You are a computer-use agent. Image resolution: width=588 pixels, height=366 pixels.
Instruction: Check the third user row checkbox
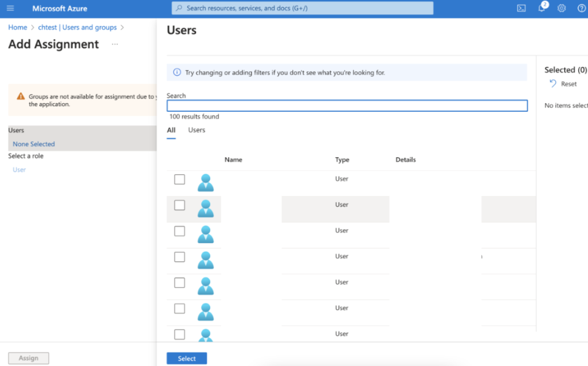point(179,231)
